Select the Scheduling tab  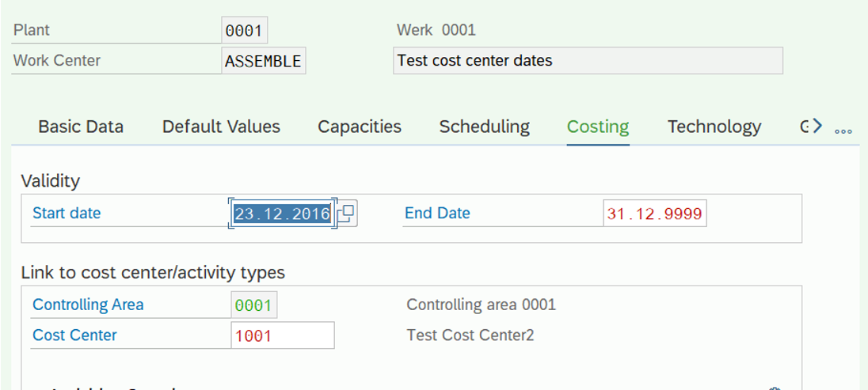tap(485, 127)
